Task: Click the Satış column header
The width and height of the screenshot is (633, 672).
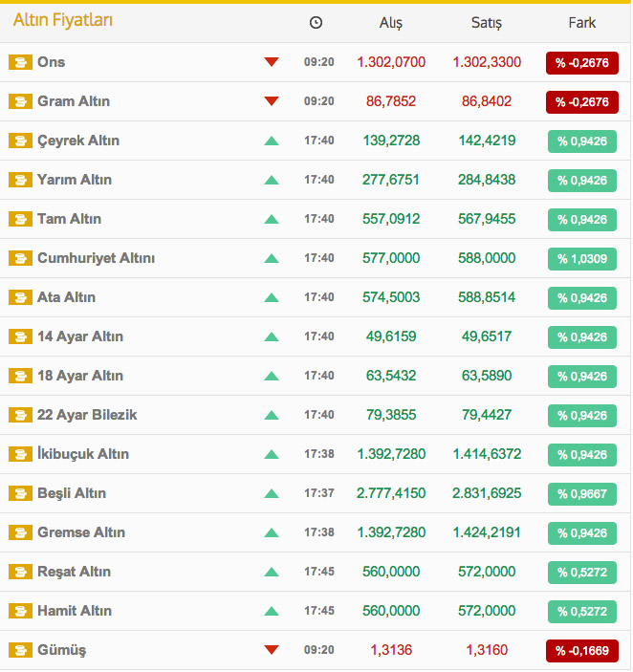Action: tap(487, 23)
